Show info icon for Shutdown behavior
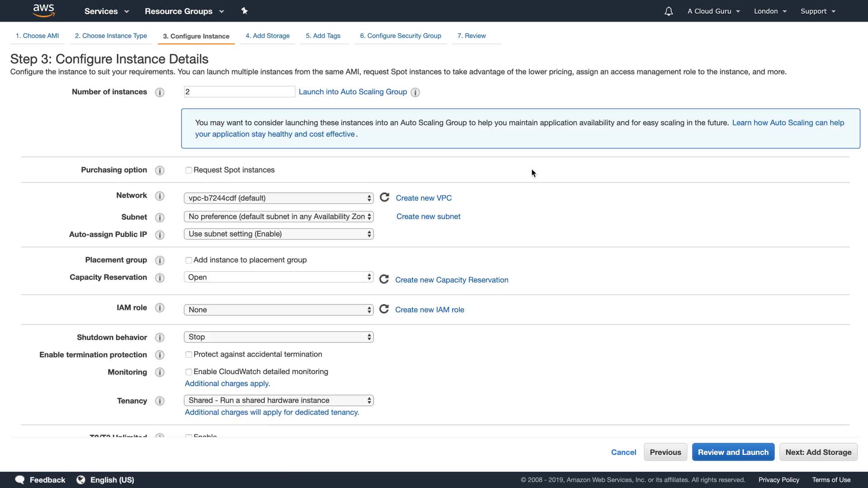Screen dimensions: 868x488 (160, 338)
